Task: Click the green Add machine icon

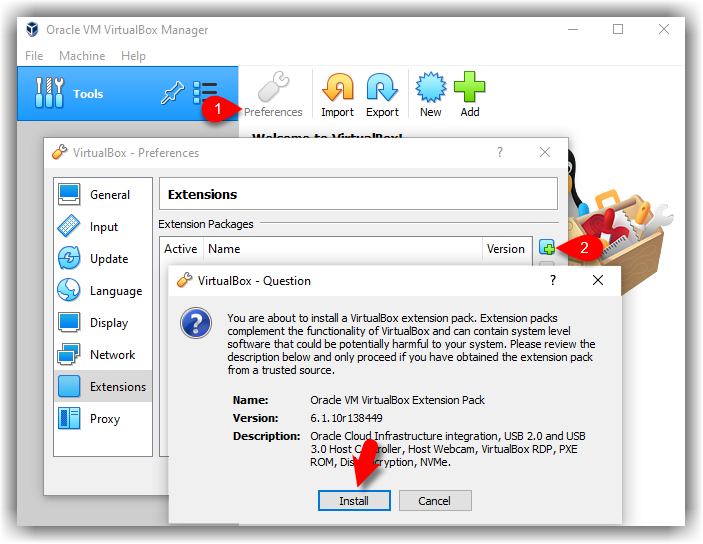Action: click(x=470, y=94)
